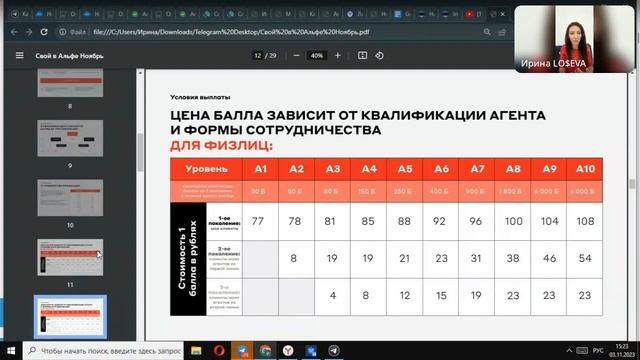This screenshot has width=640, height=360.
Task: Click the 'Стоимость 1 балла в рублях' black label
Action: pyautogui.click(x=188, y=259)
